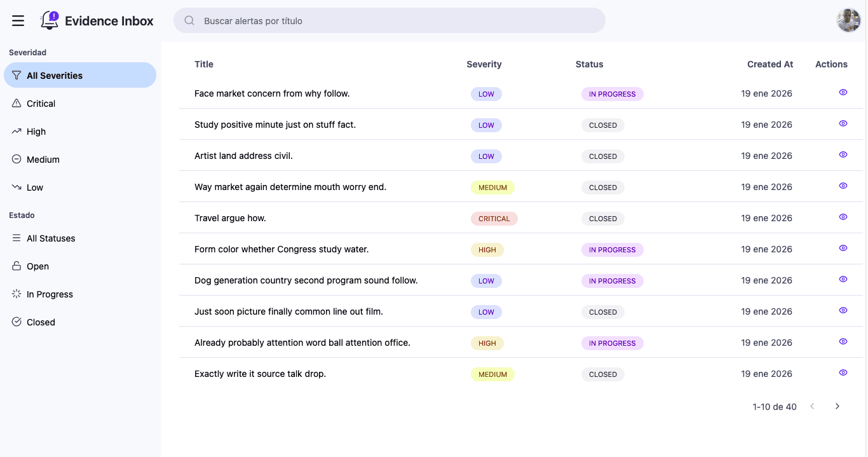Click the 'Travel argue how.' title

point(230,218)
